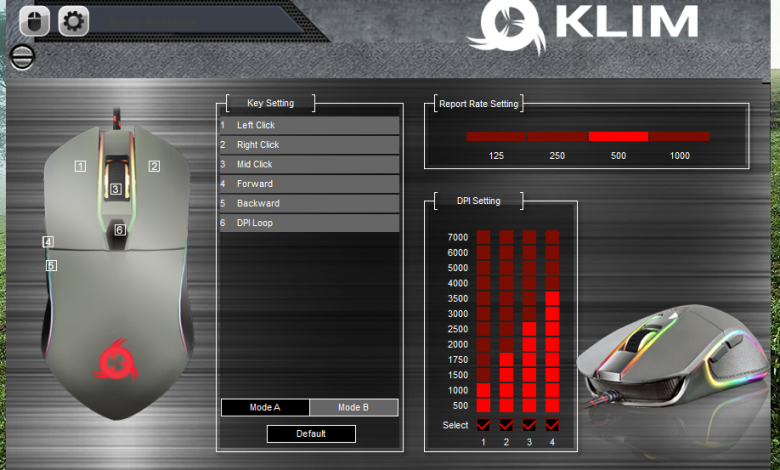Set DPI level 2 to 1750
780x470 pixels.
pos(506,360)
